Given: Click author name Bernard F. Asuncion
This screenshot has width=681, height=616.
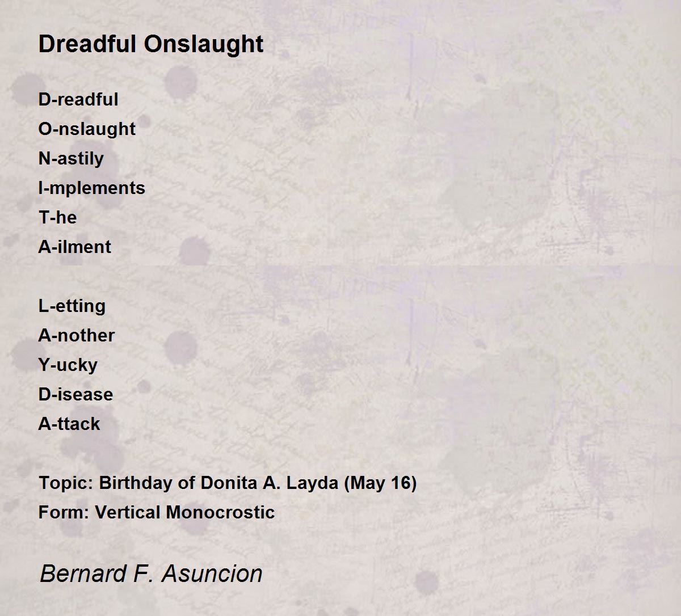Looking at the screenshot, I should [151, 573].
